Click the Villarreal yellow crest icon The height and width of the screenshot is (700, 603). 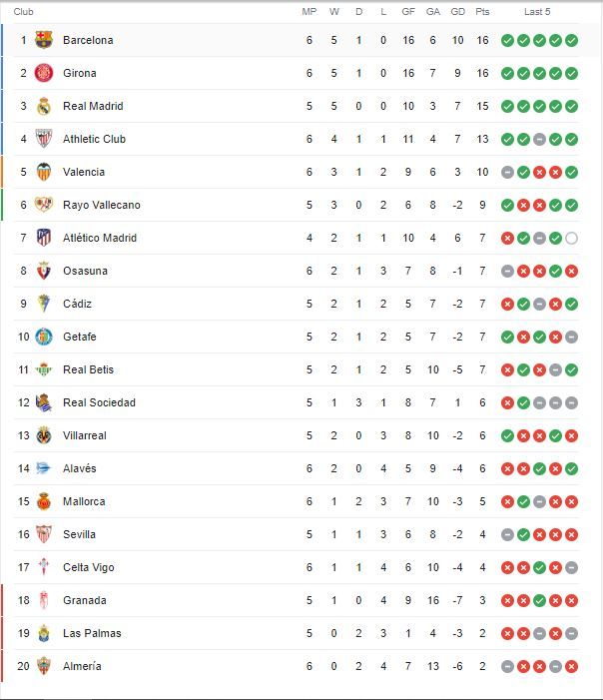44,435
